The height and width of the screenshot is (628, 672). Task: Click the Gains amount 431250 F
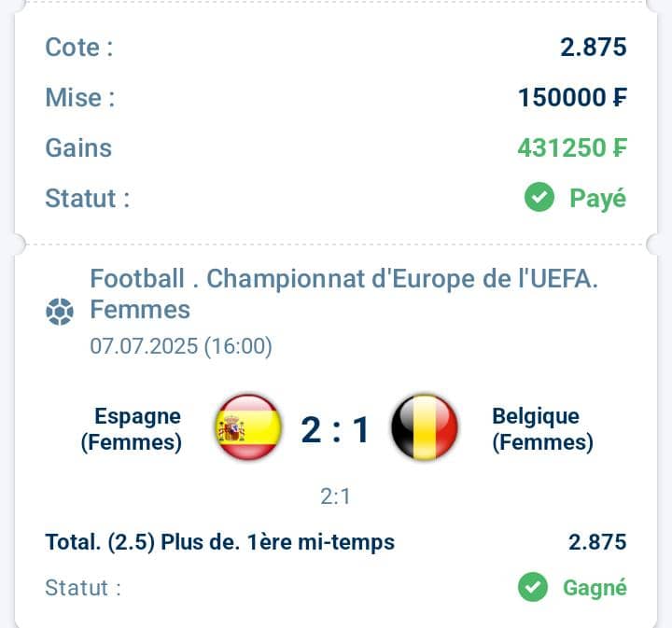[572, 147]
